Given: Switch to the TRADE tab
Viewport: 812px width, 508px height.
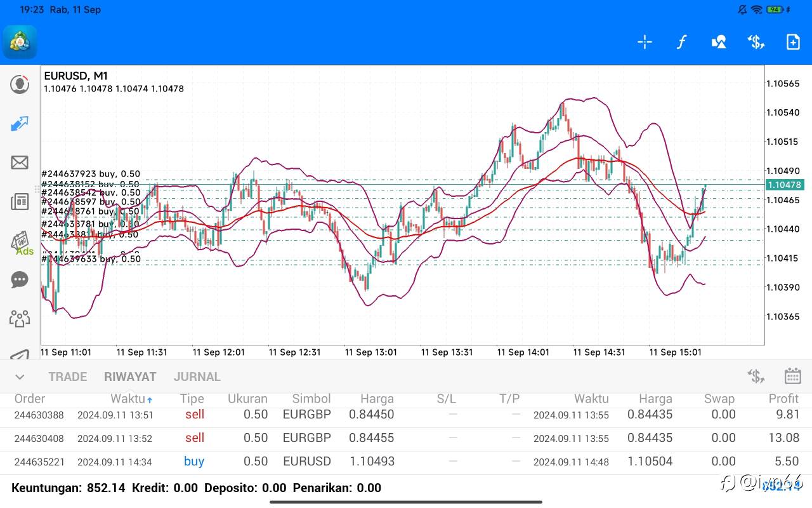Looking at the screenshot, I should (68, 377).
